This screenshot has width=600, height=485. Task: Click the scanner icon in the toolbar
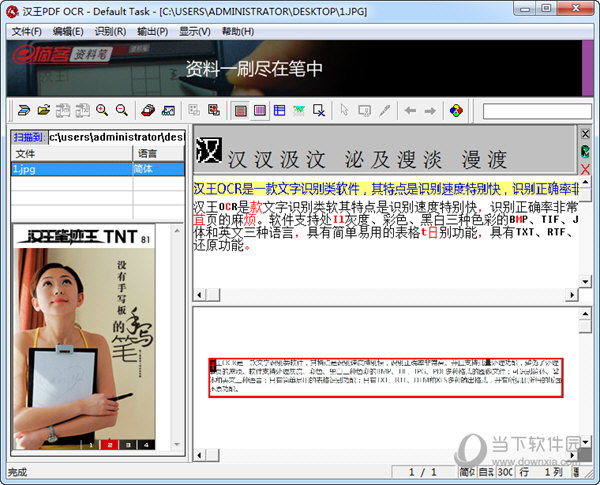[x=24, y=111]
